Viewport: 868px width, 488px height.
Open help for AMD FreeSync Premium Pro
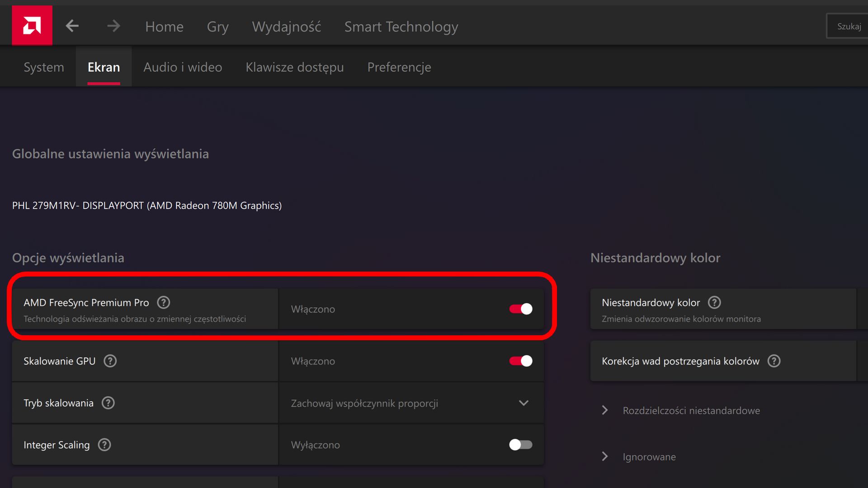pos(163,302)
